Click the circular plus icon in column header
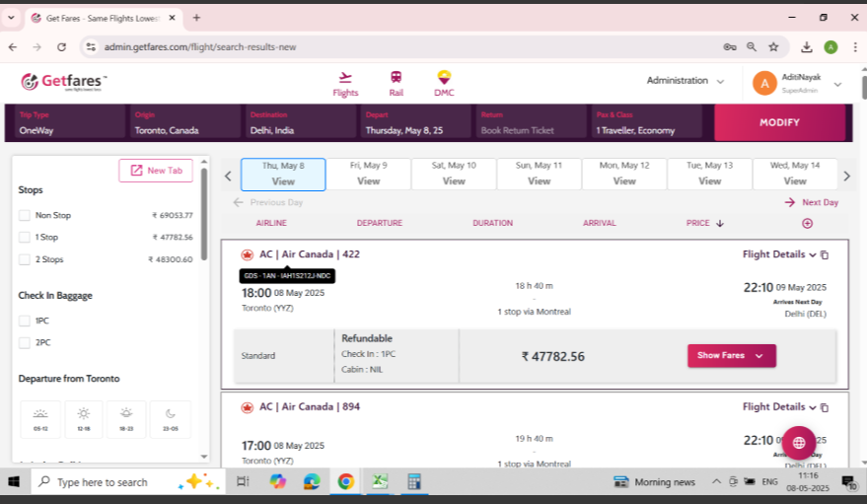 [807, 223]
